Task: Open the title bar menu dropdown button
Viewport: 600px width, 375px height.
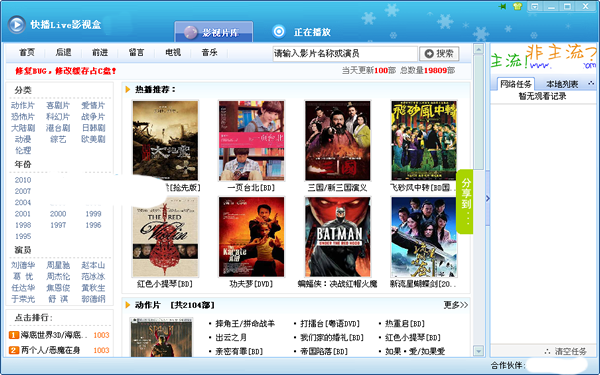Action: [x=535, y=7]
